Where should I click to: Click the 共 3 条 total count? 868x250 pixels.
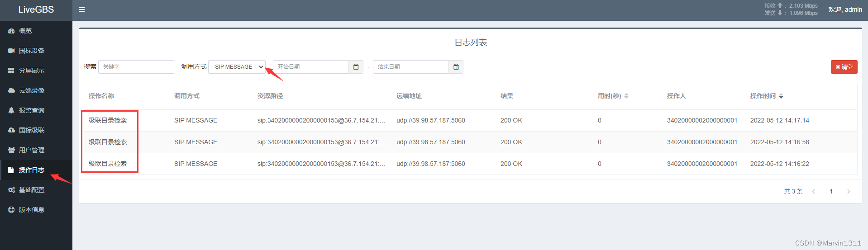click(x=793, y=191)
